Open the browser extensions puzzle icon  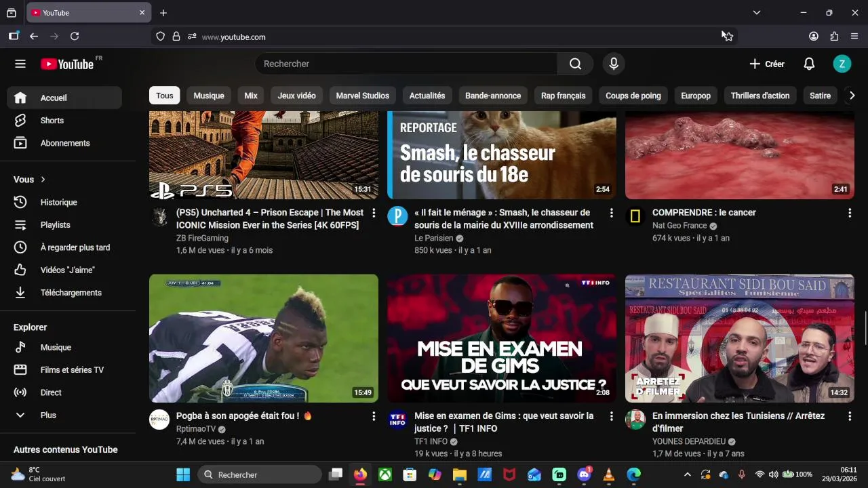[834, 37]
